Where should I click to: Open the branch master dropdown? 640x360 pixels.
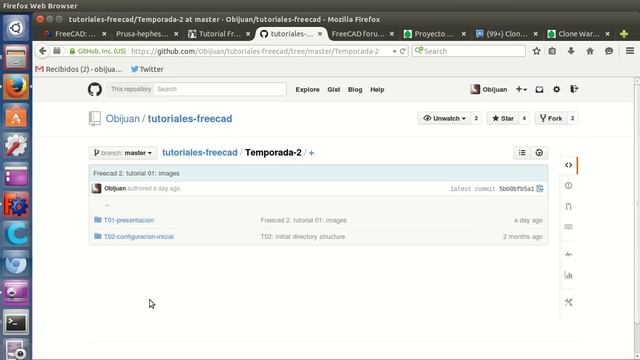point(123,153)
